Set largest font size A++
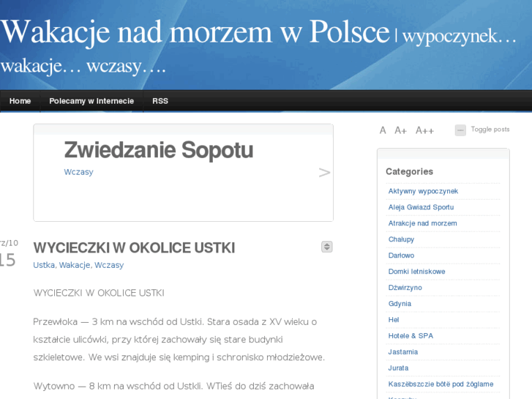This screenshot has height=399, width=532. pyautogui.click(x=424, y=130)
